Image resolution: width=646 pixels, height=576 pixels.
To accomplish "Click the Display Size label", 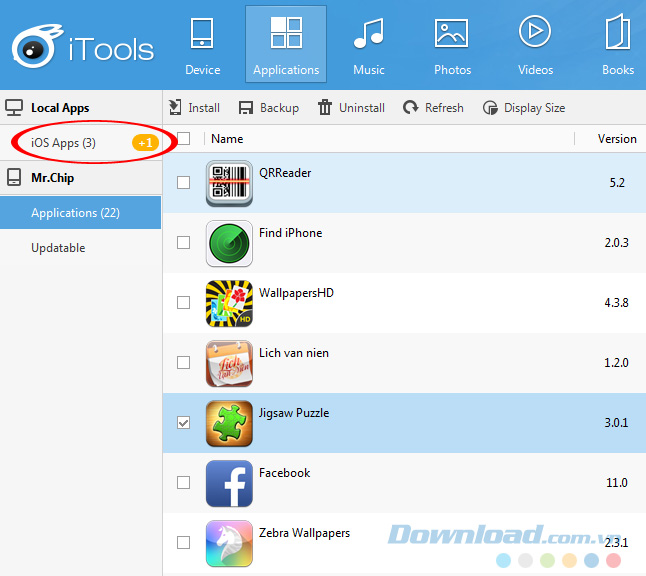I will 534,108.
